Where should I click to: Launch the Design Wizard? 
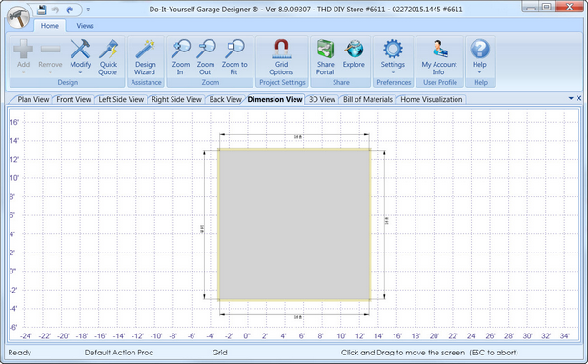146,57
